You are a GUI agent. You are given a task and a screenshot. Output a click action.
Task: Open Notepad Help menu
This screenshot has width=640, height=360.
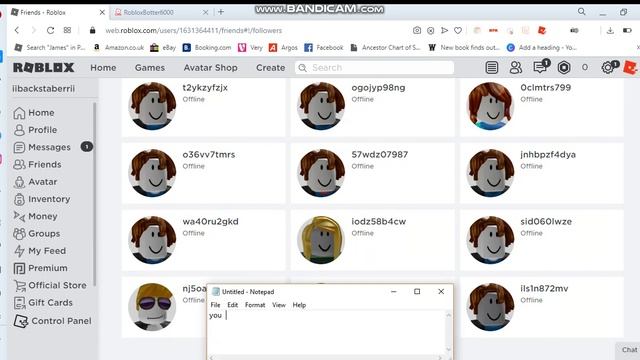[299, 305]
